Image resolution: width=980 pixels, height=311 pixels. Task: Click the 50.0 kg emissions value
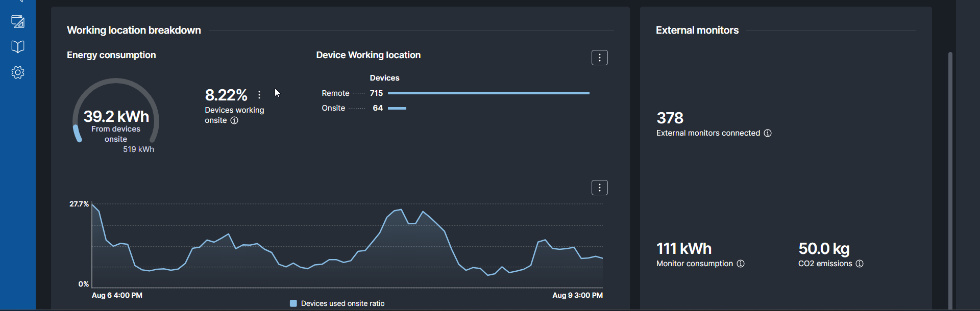[x=824, y=249]
